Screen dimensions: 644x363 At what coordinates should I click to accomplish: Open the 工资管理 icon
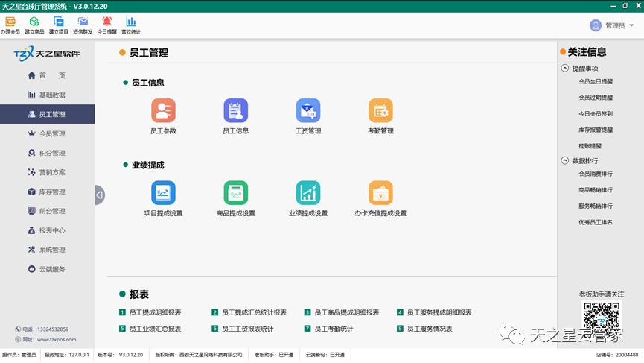click(307, 111)
